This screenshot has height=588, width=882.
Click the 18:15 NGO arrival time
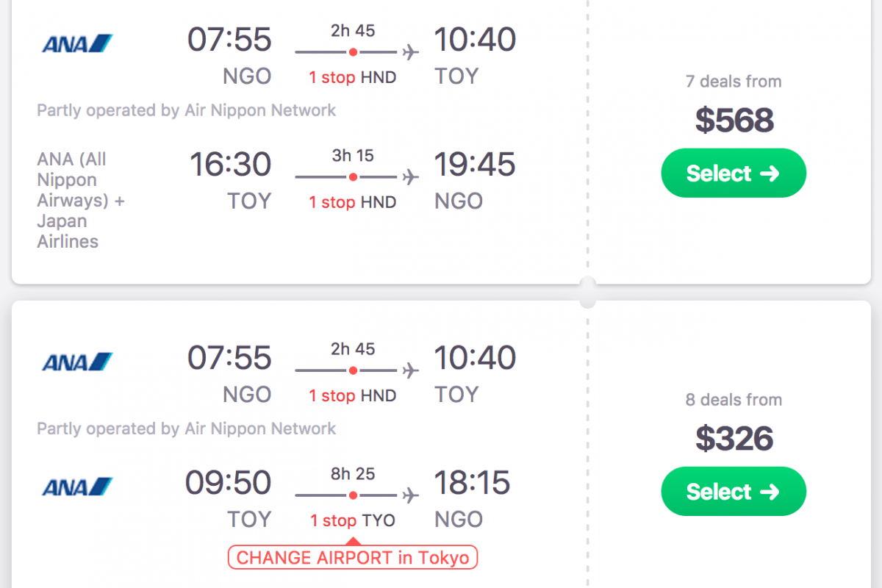471,484
